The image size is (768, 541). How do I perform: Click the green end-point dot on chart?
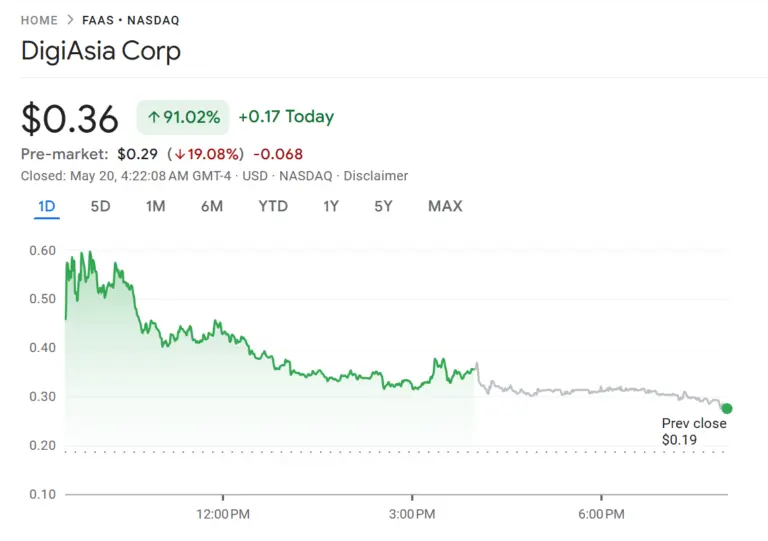tap(727, 408)
